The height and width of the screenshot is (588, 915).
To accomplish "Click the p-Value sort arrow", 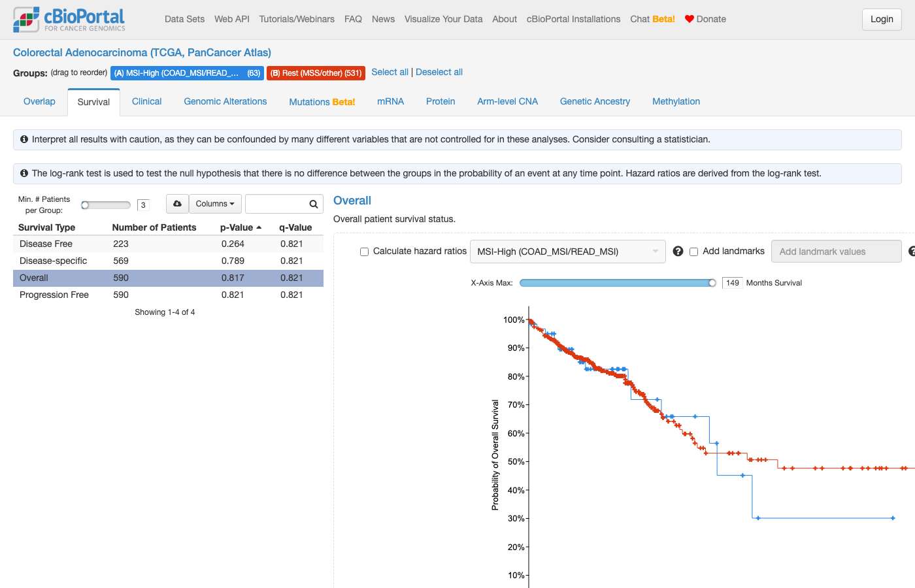I will (x=259, y=227).
